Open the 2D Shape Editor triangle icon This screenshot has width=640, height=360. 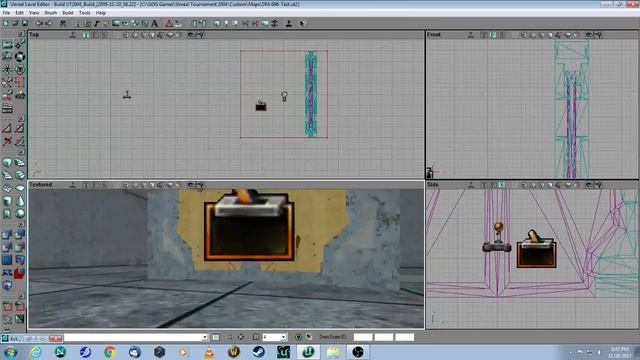click(x=169, y=24)
